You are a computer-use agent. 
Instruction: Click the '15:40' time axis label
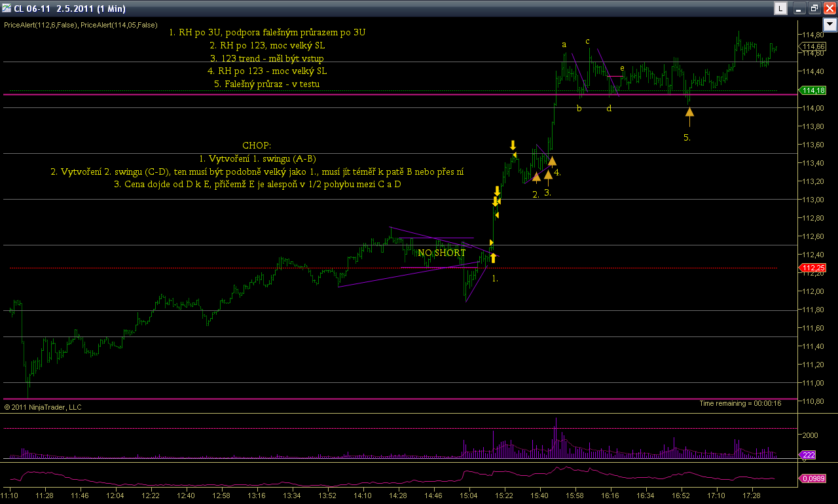539,496
